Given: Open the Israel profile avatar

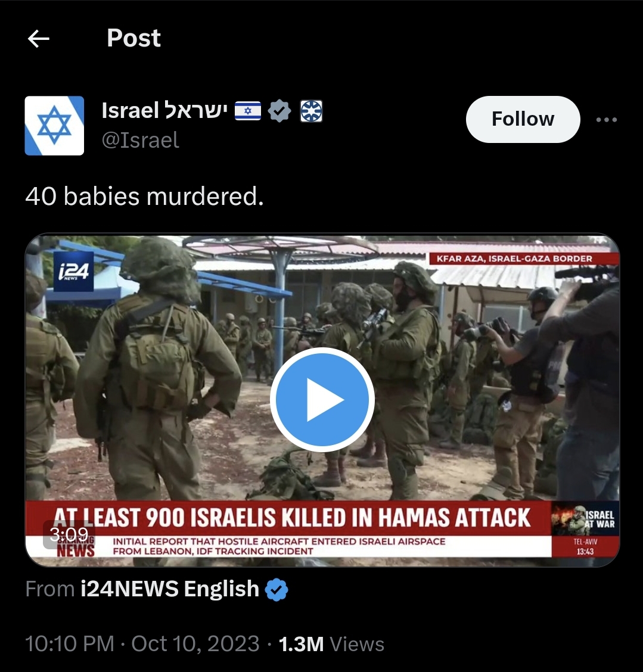Looking at the screenshot, I should point(54,126).
